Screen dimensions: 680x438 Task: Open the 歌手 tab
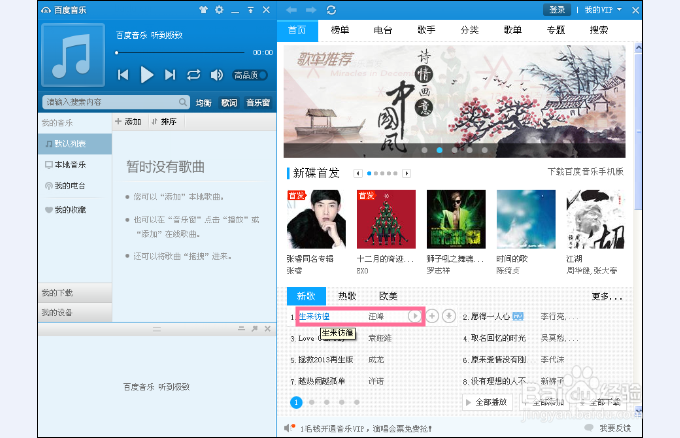point(426,30)
